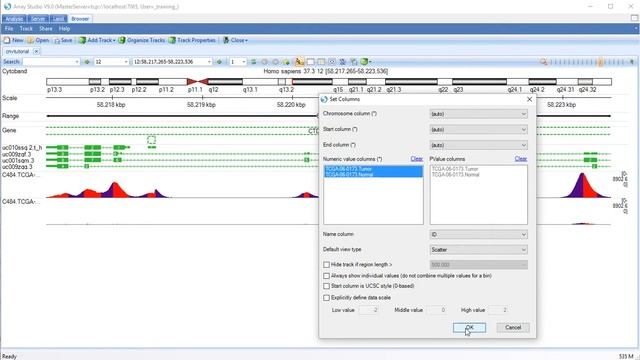The image size is (640, 360).
Task: Click the zoom magnifier icon
Action: [543, 62]
